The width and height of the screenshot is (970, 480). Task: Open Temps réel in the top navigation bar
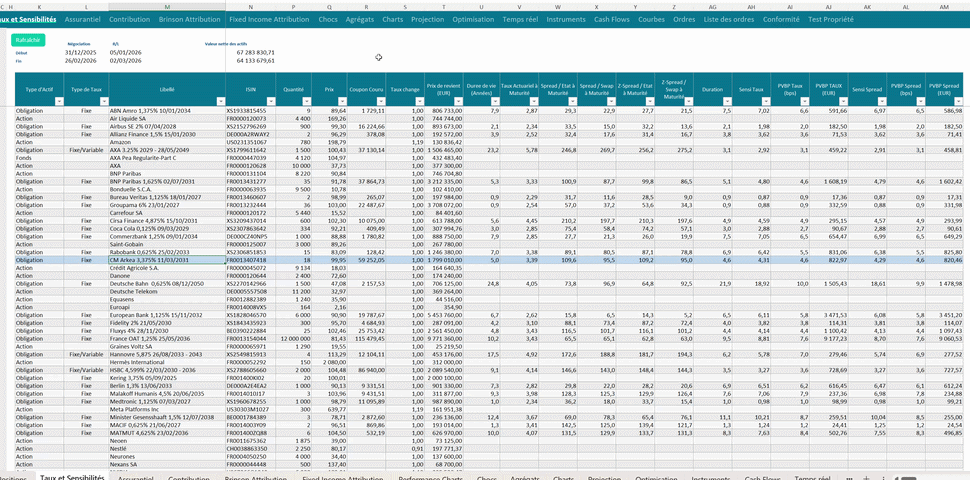coord(520,19)
